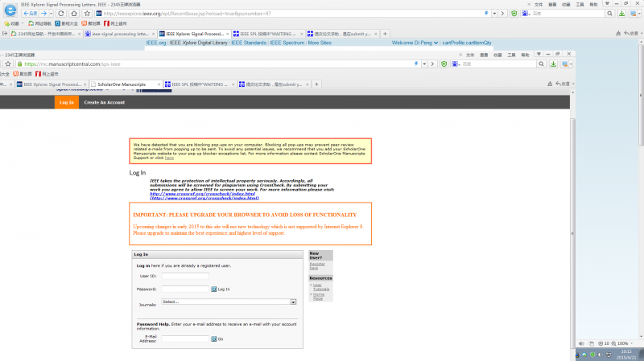This screenshot has height=361, width=644.
Task: Click the go arrow beside the front address bar
Action: pos(432,64)
